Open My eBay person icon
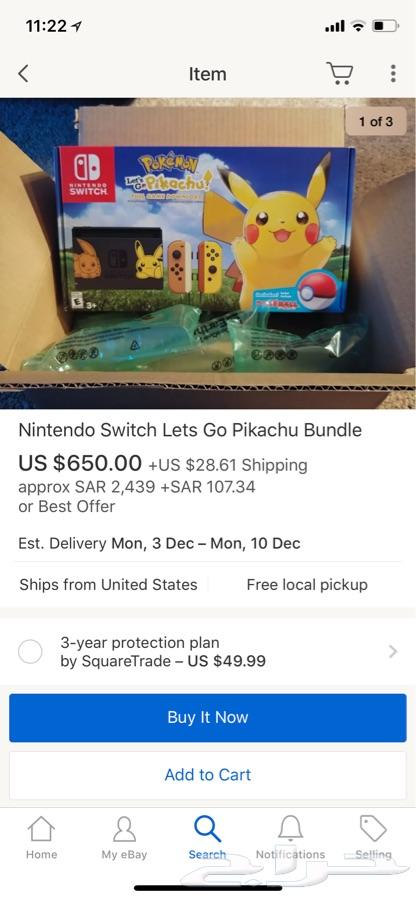The width and height of the screenshot is (416, 900). [x=124, y=829]
